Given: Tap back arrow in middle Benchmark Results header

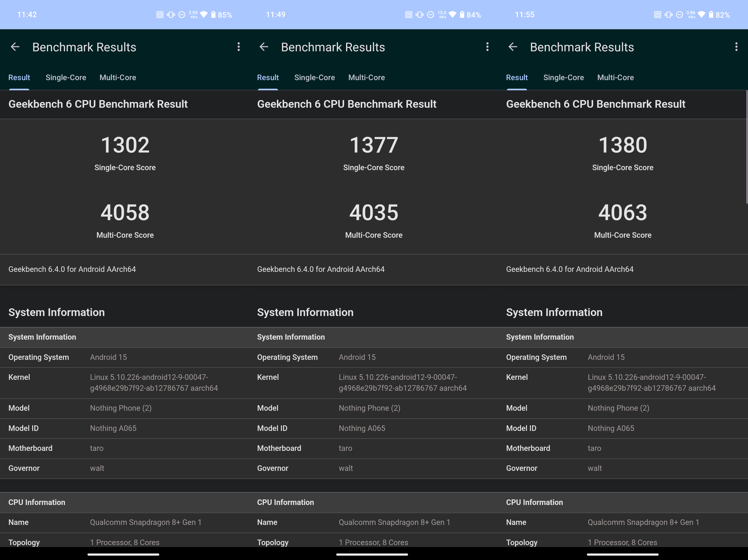Looking at the screenshot, I should click(x=264, y=47).
